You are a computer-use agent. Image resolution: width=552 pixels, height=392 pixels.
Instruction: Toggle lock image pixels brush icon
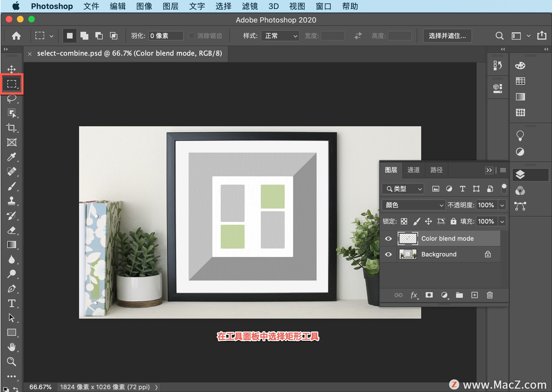tap(416, 221)
